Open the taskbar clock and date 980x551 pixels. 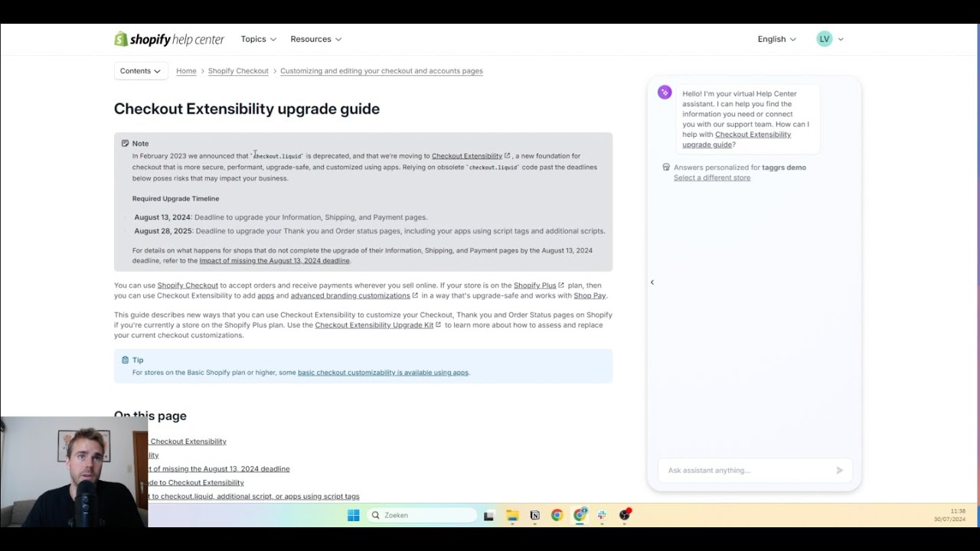tap(950, 515)
